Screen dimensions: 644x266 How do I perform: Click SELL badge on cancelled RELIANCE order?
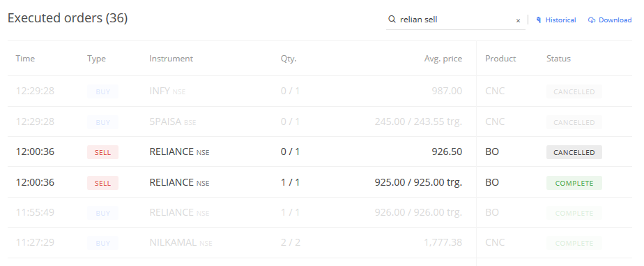102,152
